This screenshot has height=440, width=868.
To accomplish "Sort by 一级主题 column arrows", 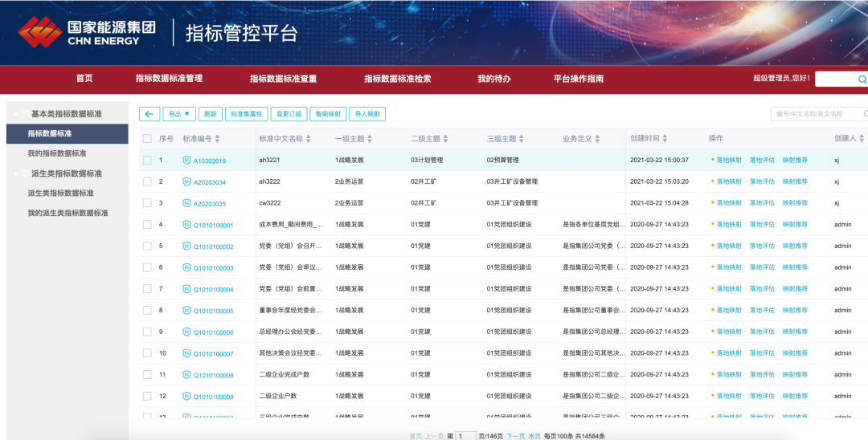I will (x=370, y=139).
